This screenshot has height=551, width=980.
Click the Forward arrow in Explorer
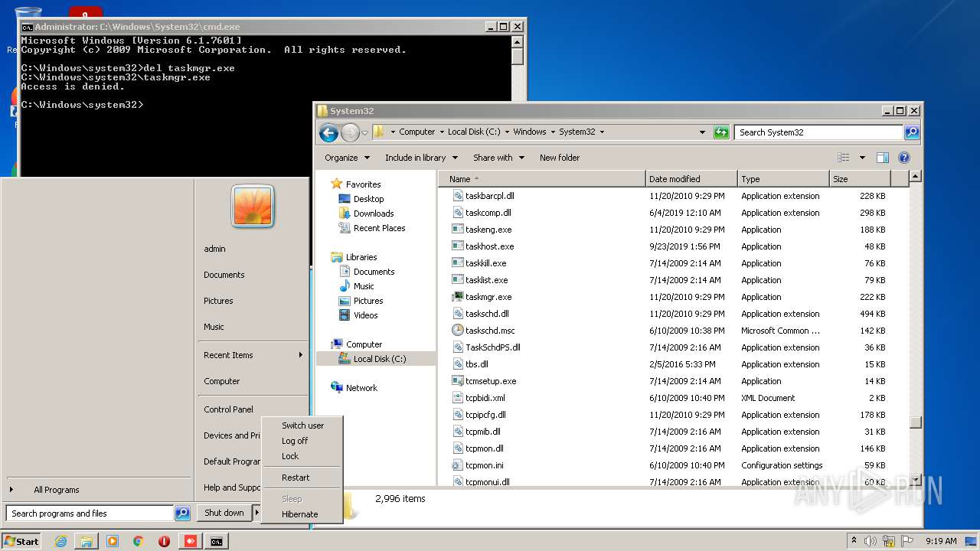click(350, 132)
